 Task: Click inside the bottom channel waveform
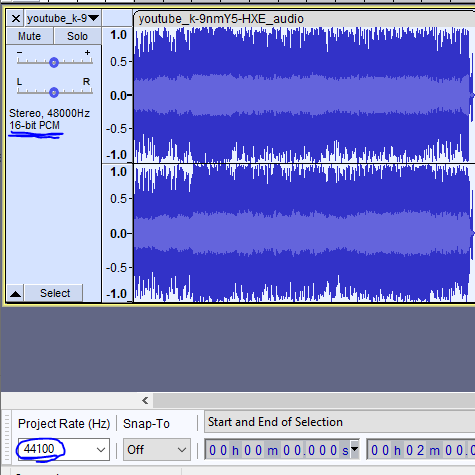pyautogui.click(x=303, y=233)
